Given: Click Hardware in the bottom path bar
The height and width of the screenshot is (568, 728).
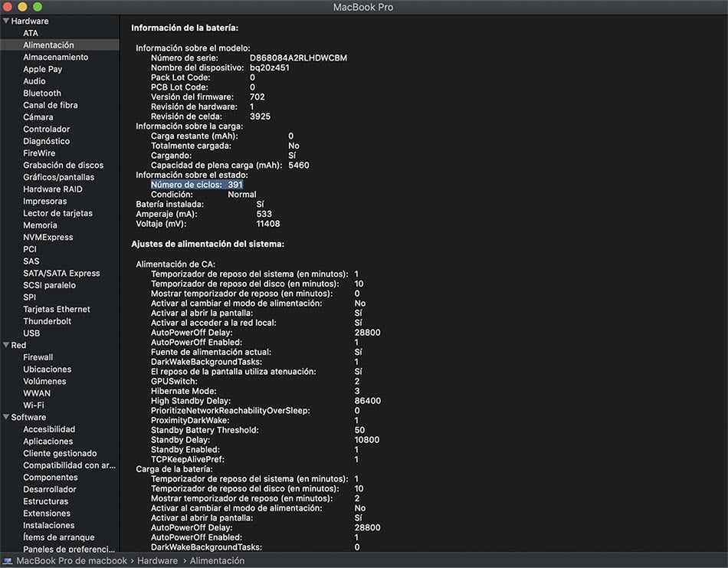Looking at the screenshot, I should pyautogui.click(x=157, y=560).
